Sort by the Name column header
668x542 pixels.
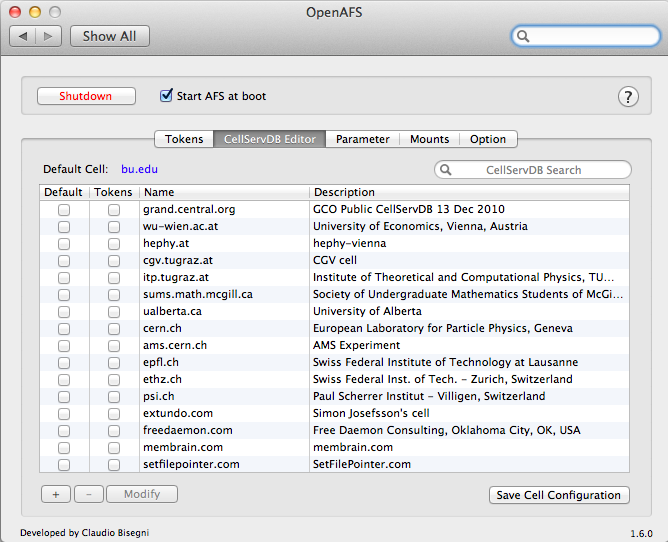[x=225, y=192]
